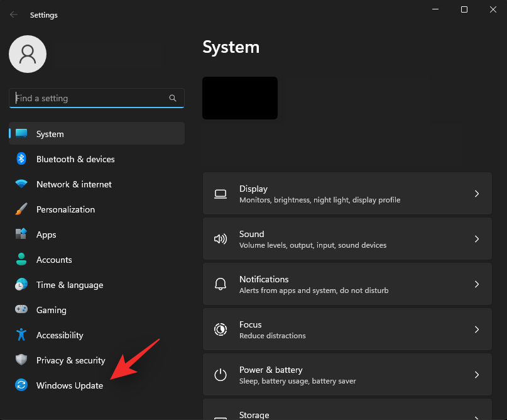Select the Accounts person icon

pyautogui.click(x=21, y=260)
